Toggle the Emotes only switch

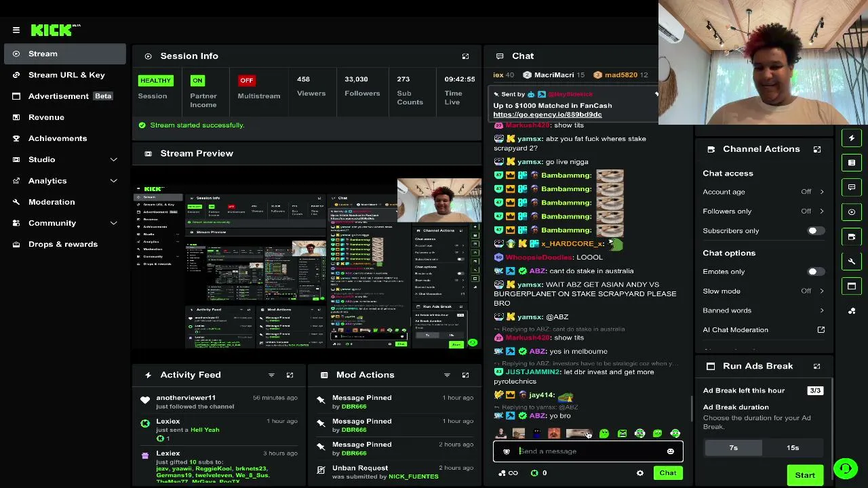[816, 272]
